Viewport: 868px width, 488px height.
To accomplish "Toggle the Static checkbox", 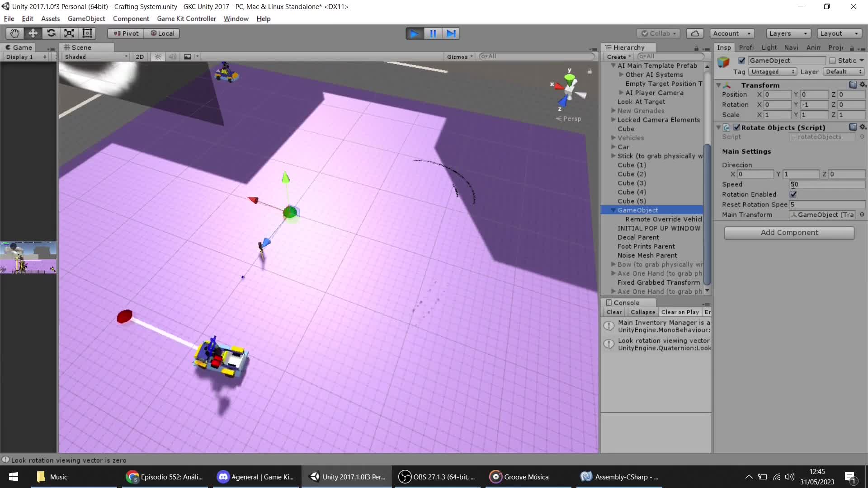I will (832, 61).
